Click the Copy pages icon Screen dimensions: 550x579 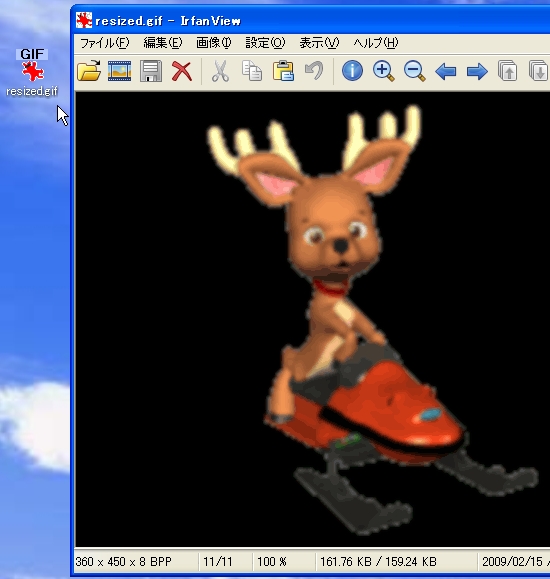[x=252, y=71]
